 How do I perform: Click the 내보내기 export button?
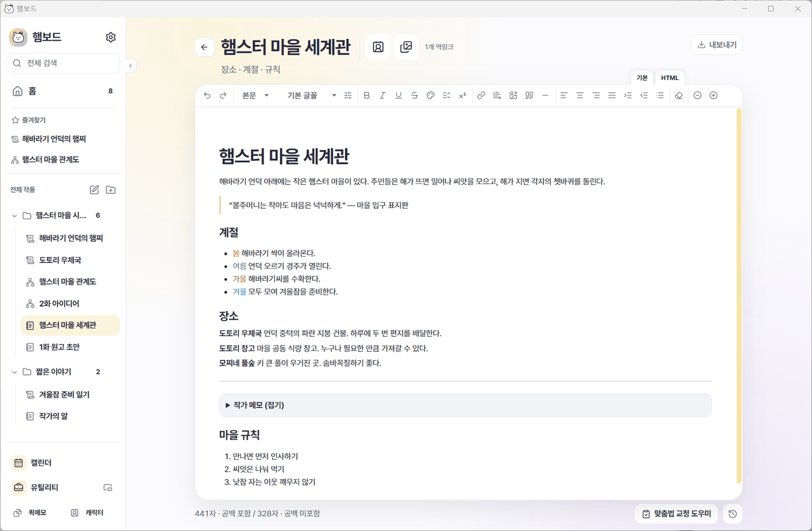(717, 45)
